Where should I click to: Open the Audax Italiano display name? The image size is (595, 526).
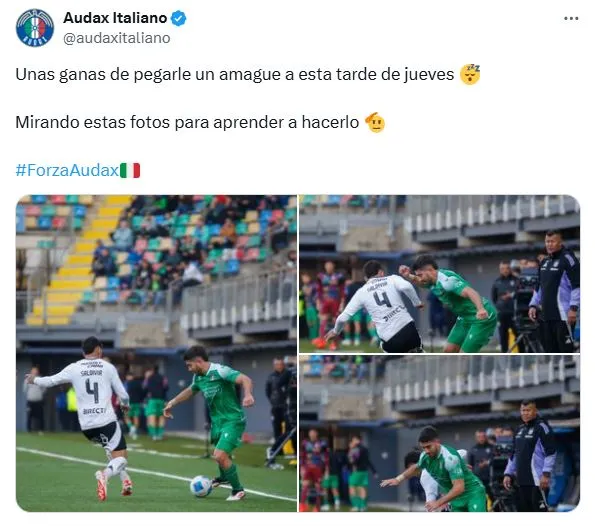click(x=115, y=18)
